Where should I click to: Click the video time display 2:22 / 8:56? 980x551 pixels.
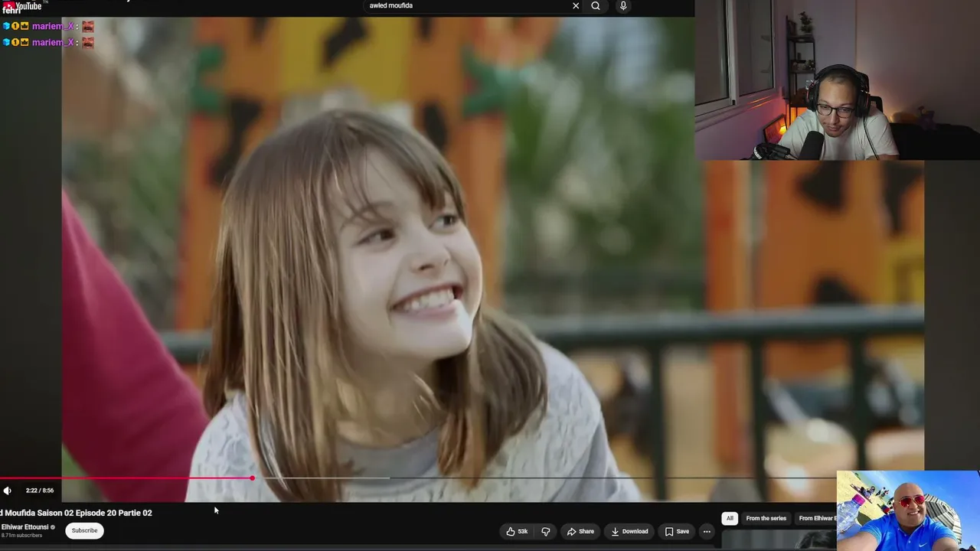pyautogui.click(x=40, y=491)
